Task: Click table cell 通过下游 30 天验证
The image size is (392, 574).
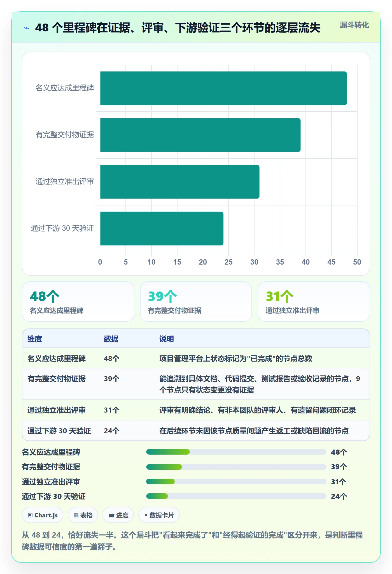Action: pos(59,431)
